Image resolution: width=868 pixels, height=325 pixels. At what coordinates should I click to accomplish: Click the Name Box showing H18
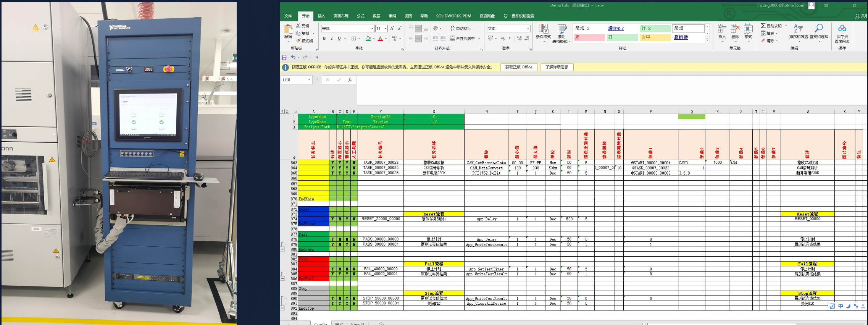[294, 80]
